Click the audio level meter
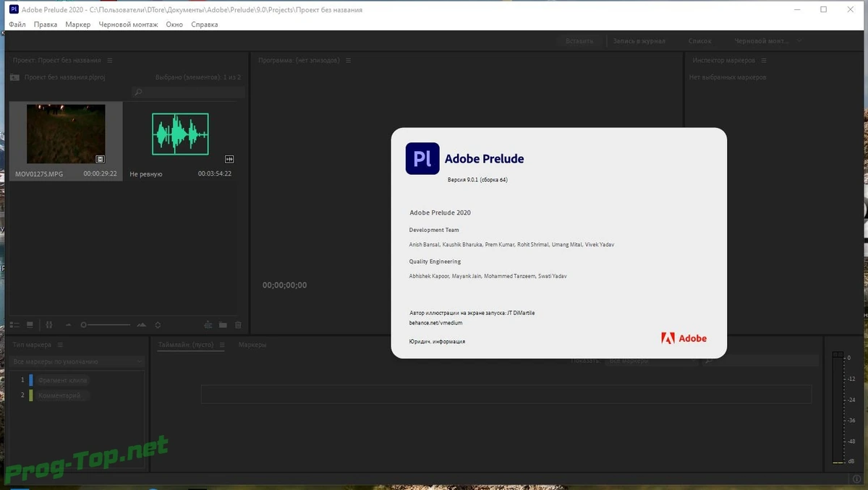 [838, 408]
